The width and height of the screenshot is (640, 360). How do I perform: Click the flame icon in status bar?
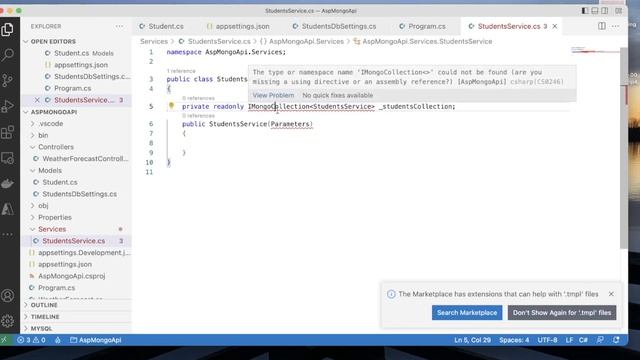(58, 340)
